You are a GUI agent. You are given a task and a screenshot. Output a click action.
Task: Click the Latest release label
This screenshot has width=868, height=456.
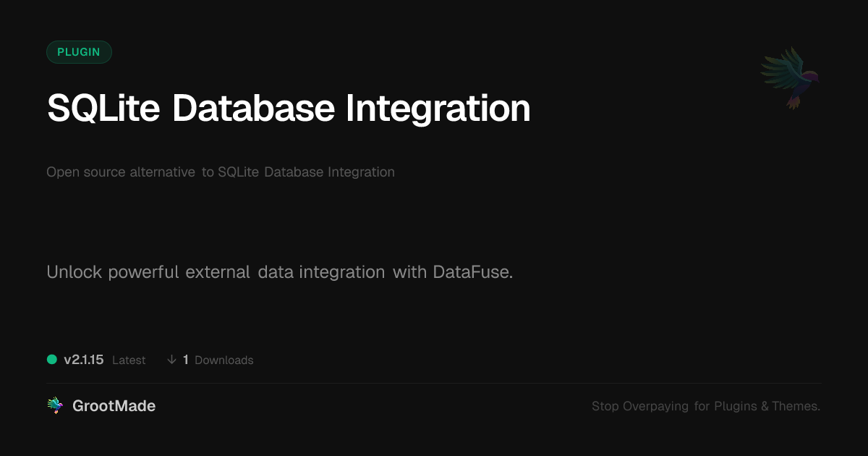pos(129,360)
